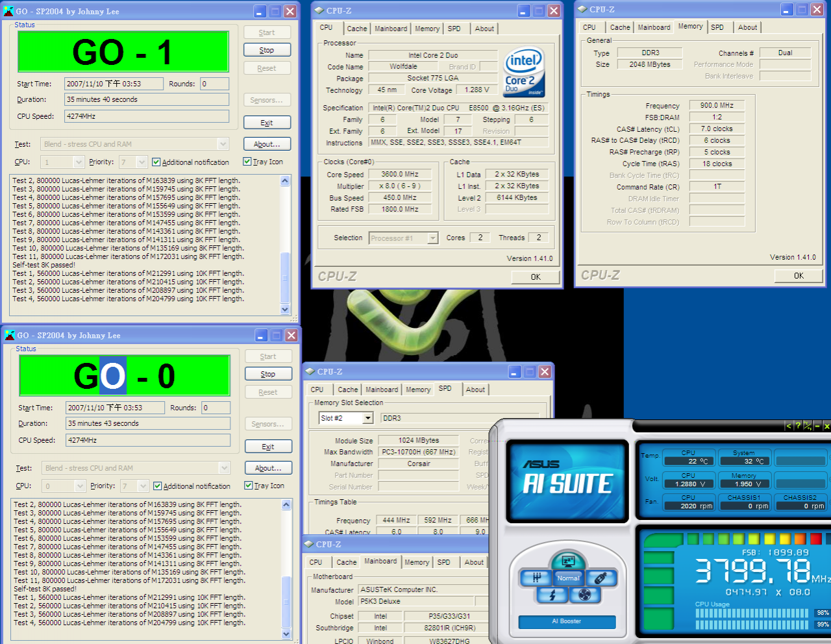Activate the AI Nap monitor-sleep icon
The image size is (831, 644).
point(568,562)
